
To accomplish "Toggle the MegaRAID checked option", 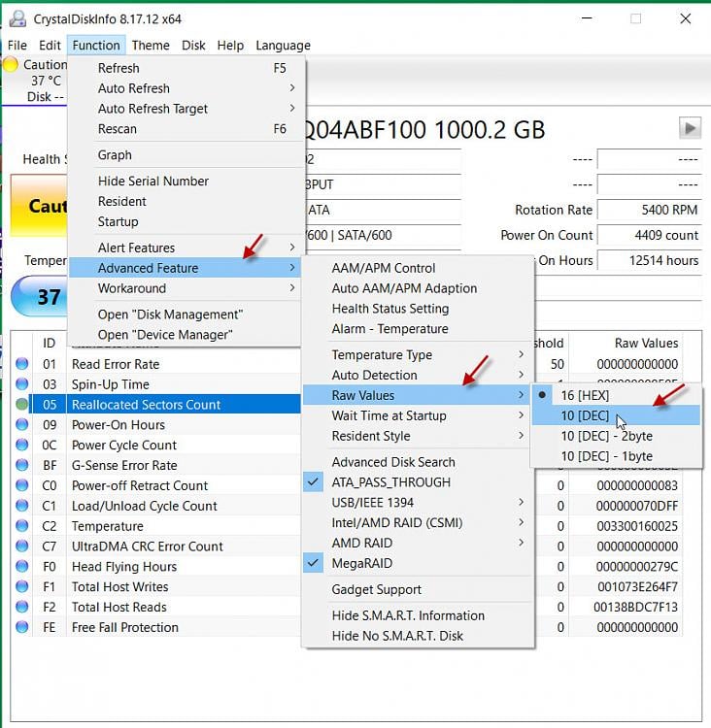I will [x=418, y=563].
